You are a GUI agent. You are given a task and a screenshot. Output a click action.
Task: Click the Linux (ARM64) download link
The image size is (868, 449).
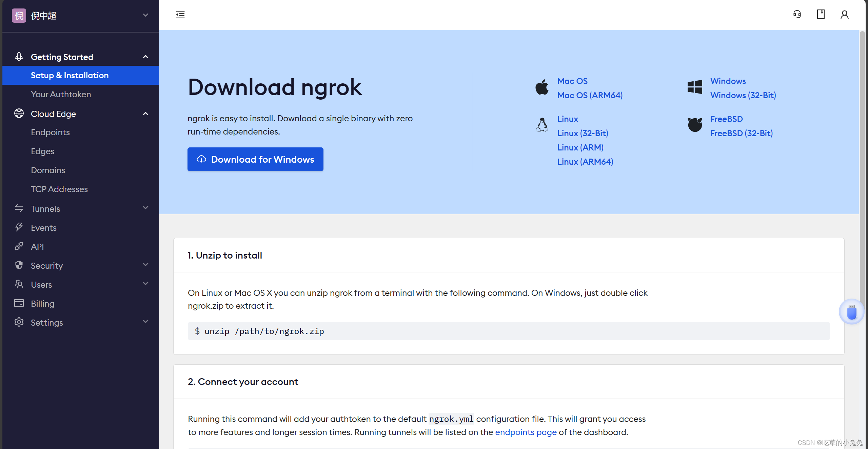[585, 162]
